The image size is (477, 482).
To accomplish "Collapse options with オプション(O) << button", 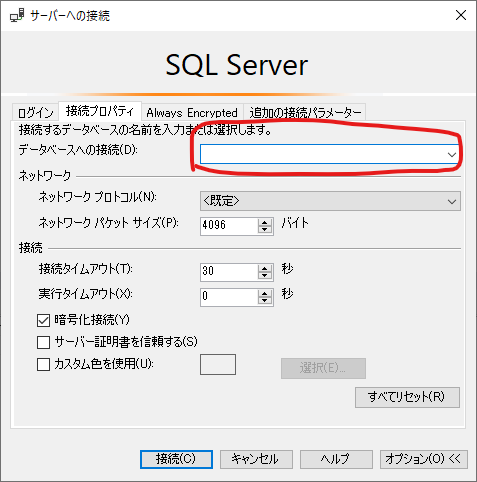I will coord(423,459).
